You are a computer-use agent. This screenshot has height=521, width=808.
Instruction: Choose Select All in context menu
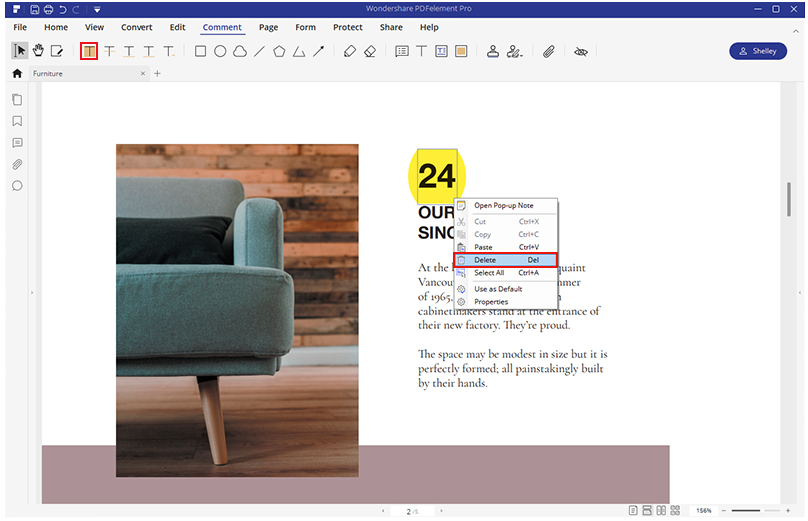pos(506,273)
